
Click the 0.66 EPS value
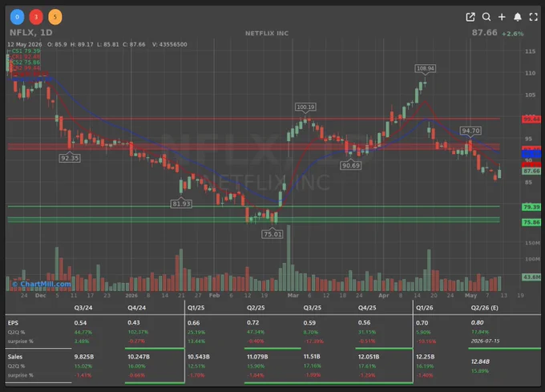coord(194,323)
